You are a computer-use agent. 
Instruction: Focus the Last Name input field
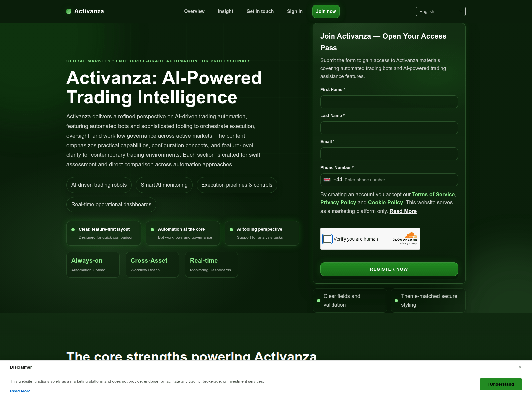389,128
